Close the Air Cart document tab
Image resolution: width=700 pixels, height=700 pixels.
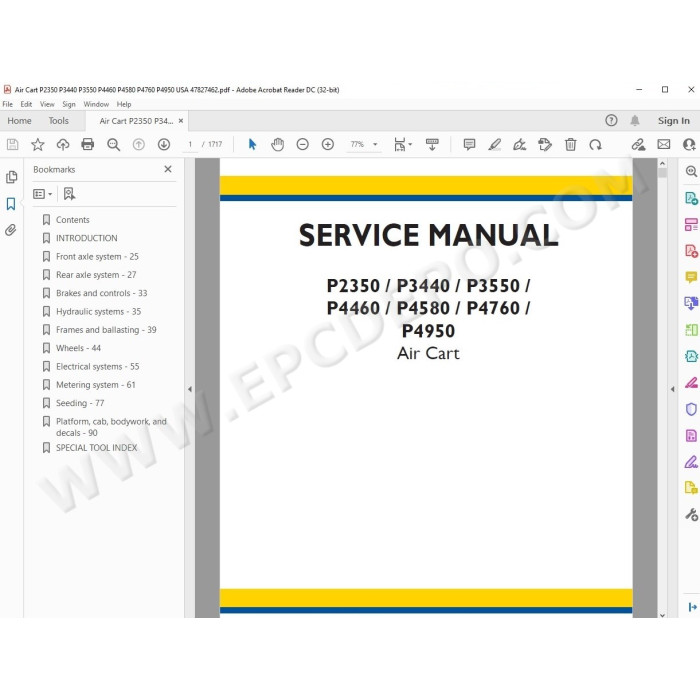click(x=181, y=121)
